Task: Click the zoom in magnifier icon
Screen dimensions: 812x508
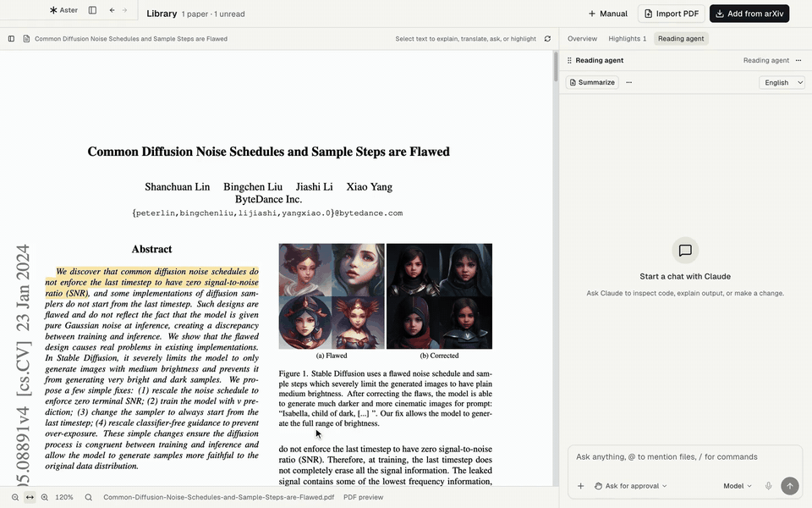Action: [45, 497]
